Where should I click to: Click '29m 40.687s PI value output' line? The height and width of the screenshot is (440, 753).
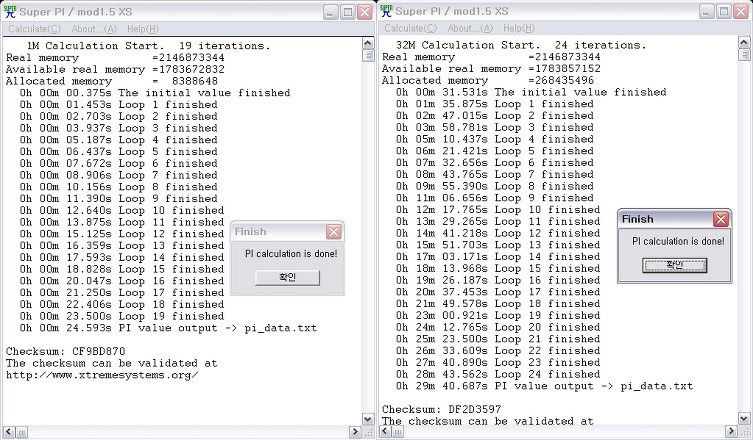coord(545,386)
